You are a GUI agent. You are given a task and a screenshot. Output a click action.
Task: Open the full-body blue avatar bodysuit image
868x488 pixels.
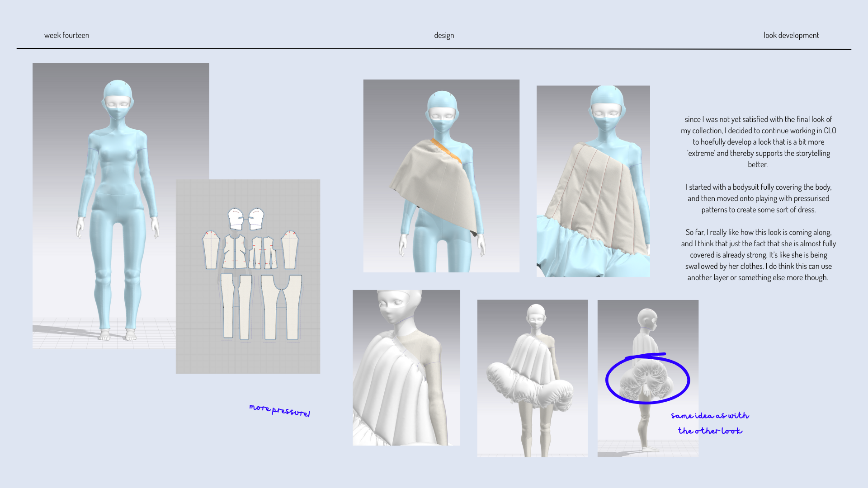click(x=121, y=203)
